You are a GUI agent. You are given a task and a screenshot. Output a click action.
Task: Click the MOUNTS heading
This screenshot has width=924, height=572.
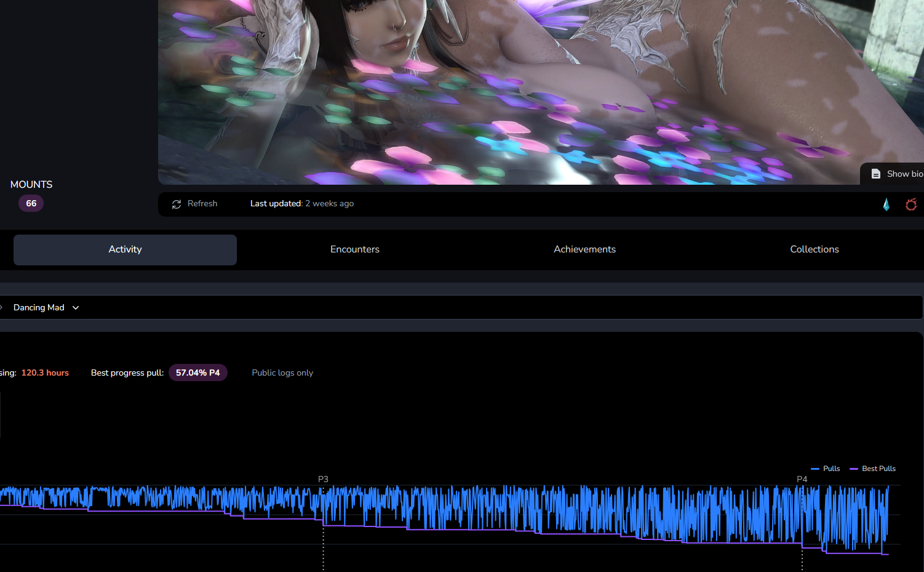tap(31, 185)
